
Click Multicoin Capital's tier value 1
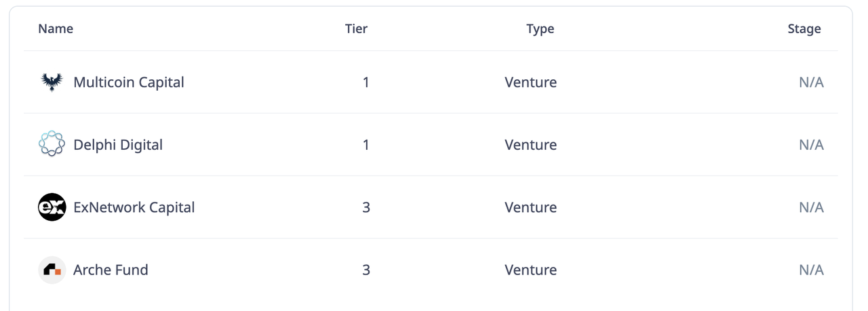pyautogui.click(x=366, y=82)
